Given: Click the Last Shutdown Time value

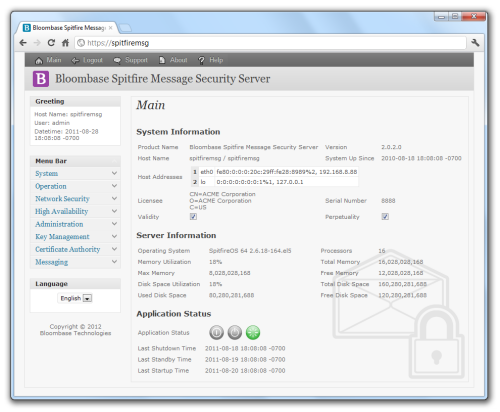Looking at the screenshot, I should [x=245, y=348].
